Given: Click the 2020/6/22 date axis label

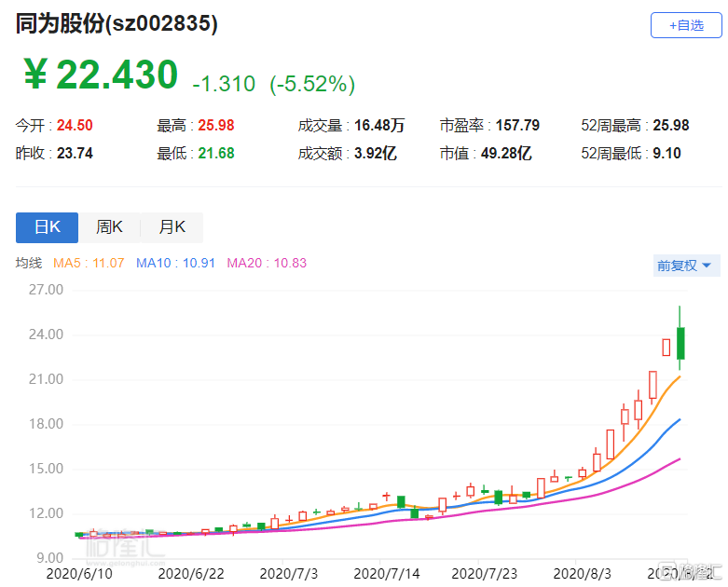Looking at the screenshot, I should pos(191,574).
